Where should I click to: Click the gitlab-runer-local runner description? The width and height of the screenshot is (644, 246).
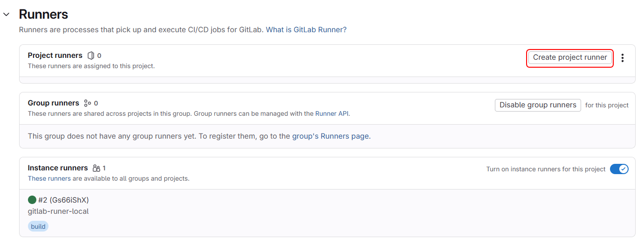58,211
